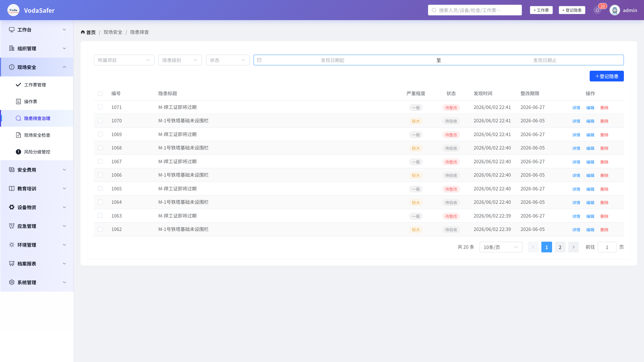Click the 操作票 document icon
The width and height of the screenshot is (644, 362).
point(18,102)
